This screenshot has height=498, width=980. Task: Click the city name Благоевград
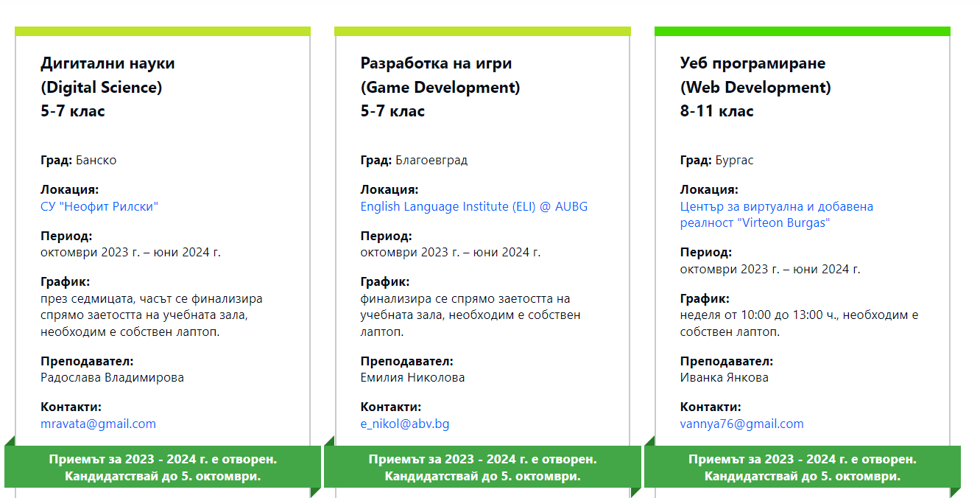click(x=431, y=160)
